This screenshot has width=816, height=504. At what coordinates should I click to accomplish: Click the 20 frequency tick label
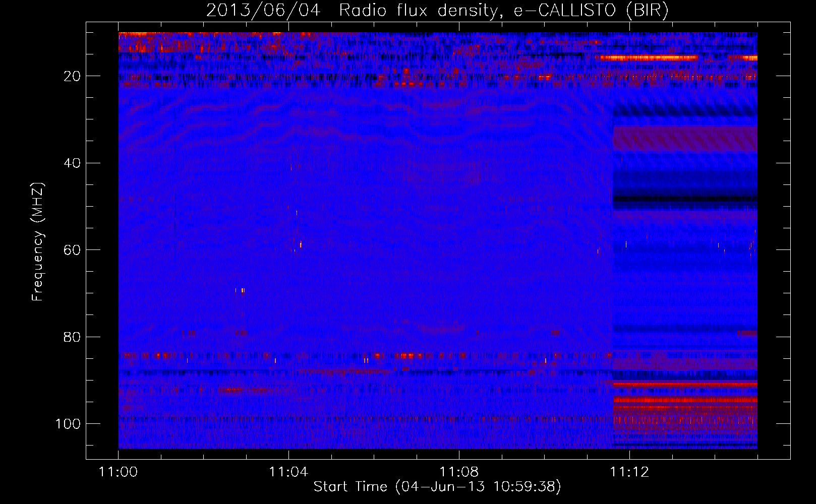click(73, 76)
